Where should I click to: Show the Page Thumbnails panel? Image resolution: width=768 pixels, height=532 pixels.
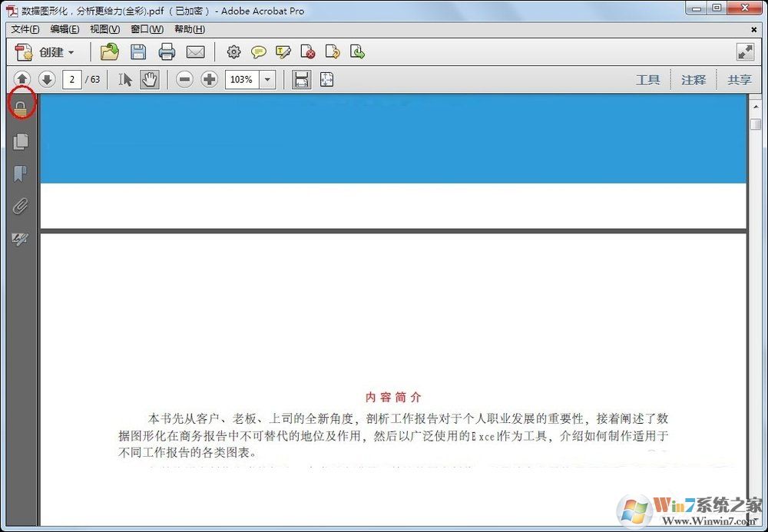[x=20, y=140]
